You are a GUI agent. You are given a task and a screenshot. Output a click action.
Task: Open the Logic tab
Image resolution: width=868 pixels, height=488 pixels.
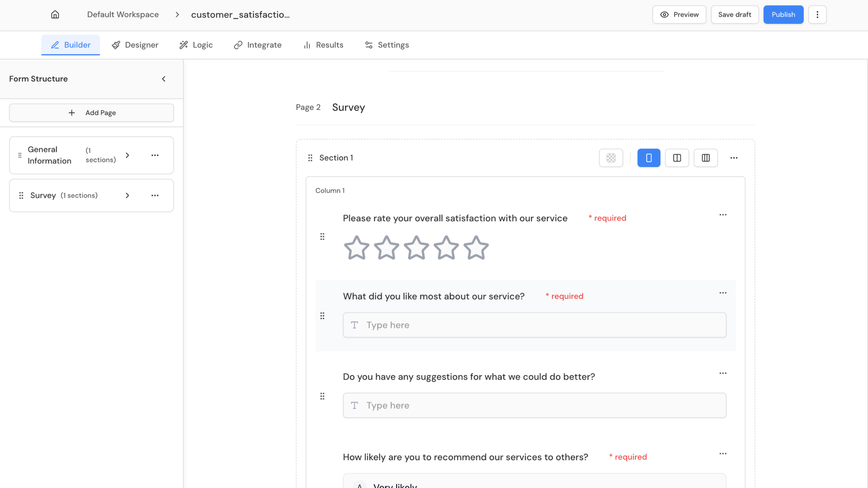(196, 45)
